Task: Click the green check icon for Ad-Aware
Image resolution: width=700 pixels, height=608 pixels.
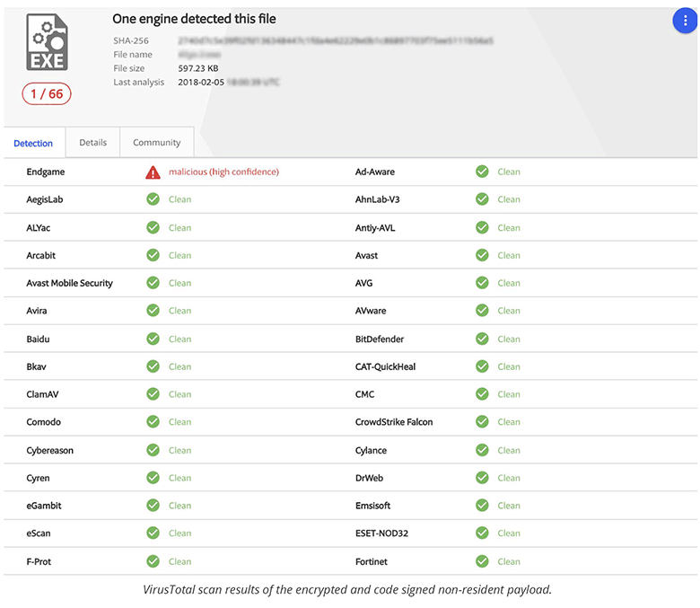Action: pos(482,172)
